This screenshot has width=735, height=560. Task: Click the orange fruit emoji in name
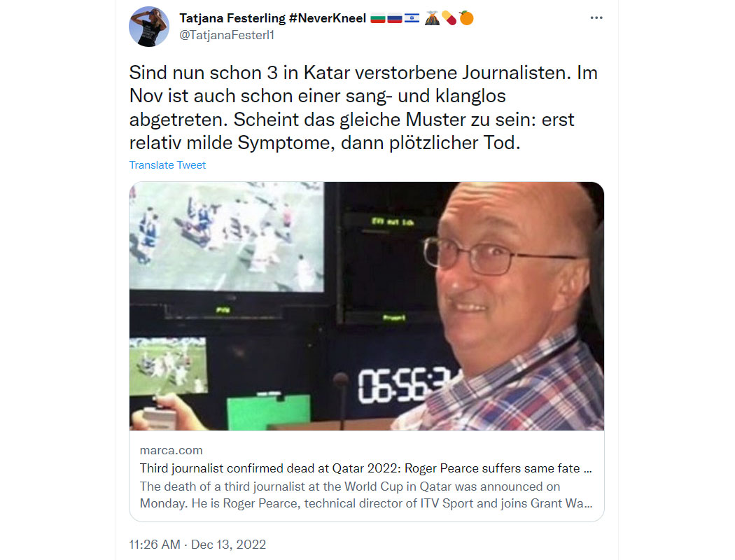(466, 18)
